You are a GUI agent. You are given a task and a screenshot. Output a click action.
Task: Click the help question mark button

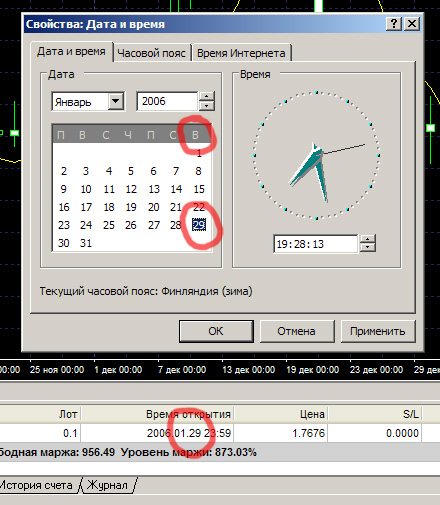(394, 24)
